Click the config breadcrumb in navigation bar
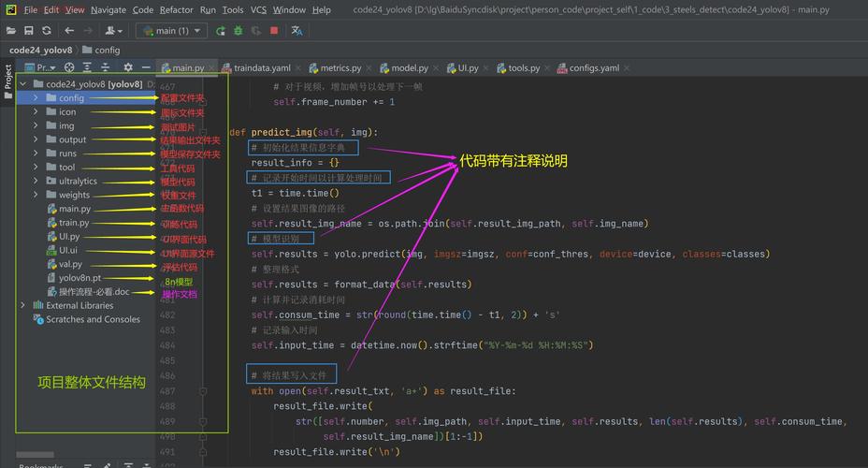This screenshot has width=868, height=468. point(107,50)
